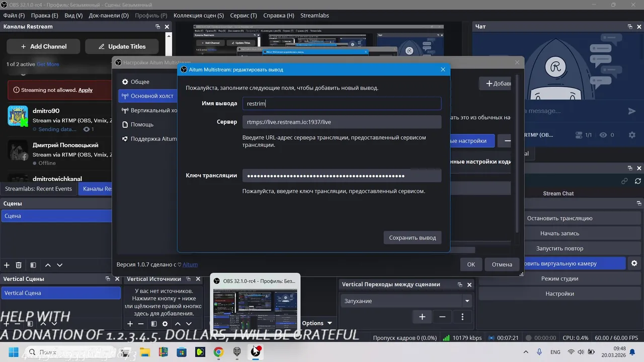Undock Vertical Переходы между сценами panel
The image size is (644, 362).
coord(460,285)
